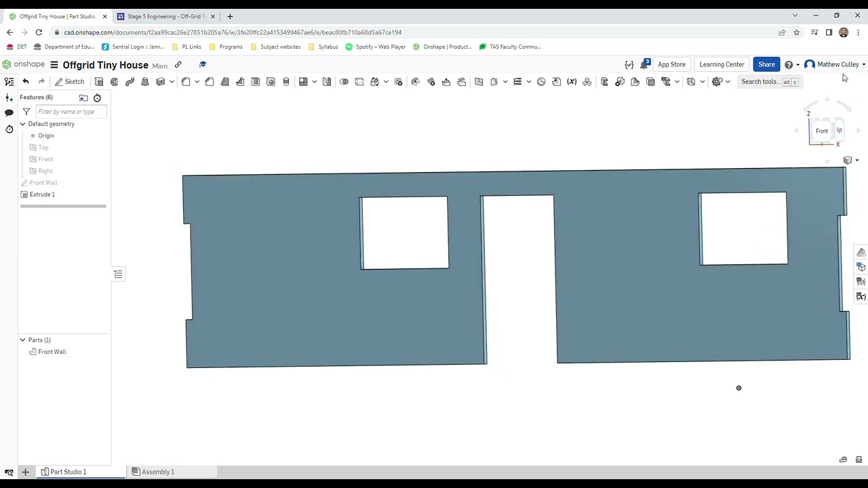The height and width of the screenshot is (488, 868).
Task: Select the Revolve tool
Action: (x=115, y=81)
